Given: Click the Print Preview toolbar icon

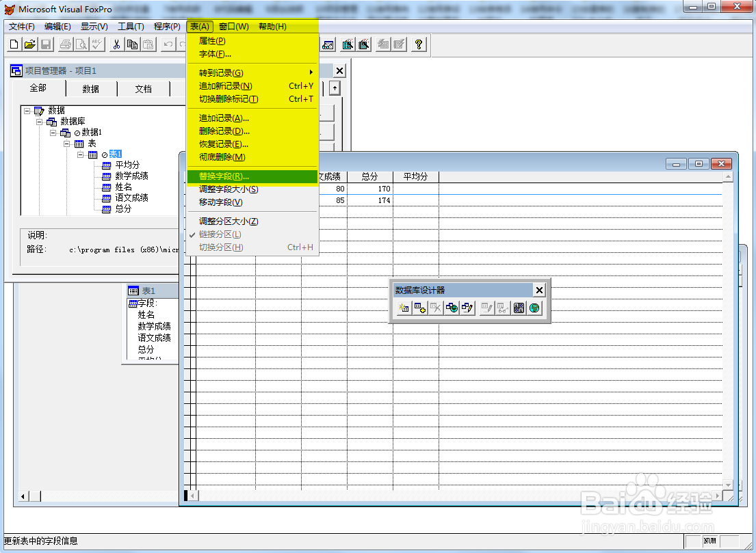Looking at the screenshot, I should click(81, 44).
